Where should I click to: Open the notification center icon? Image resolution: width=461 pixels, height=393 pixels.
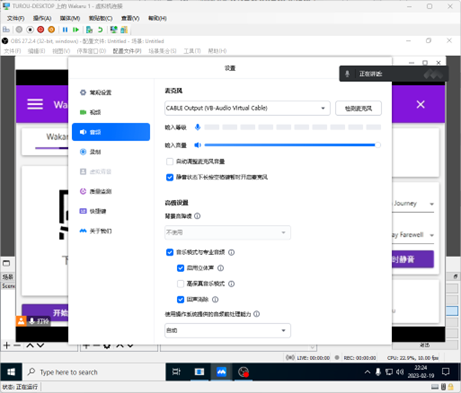(446, 372)
